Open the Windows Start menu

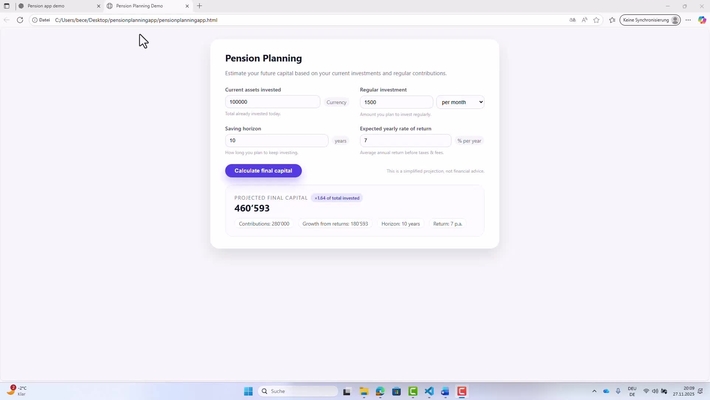249,391
